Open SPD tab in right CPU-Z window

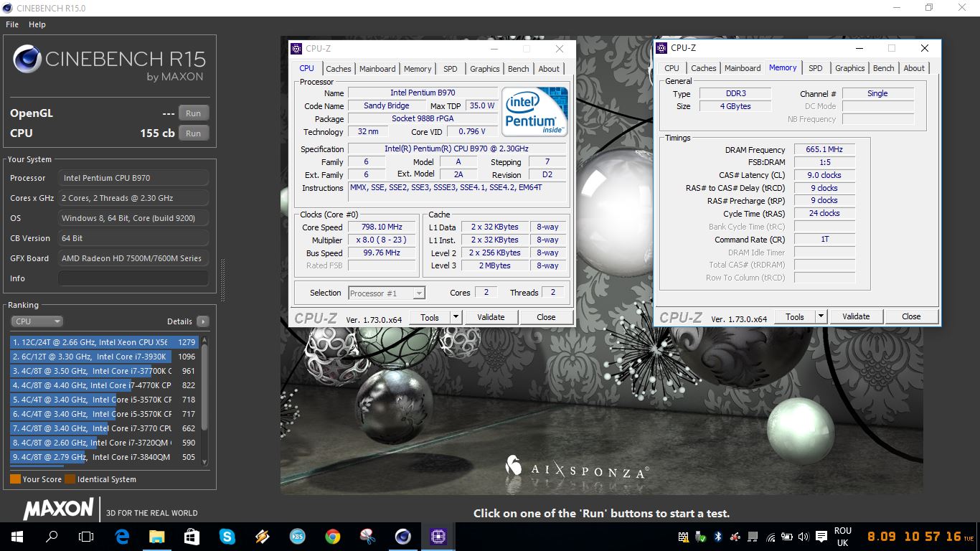tap(816, 68)
